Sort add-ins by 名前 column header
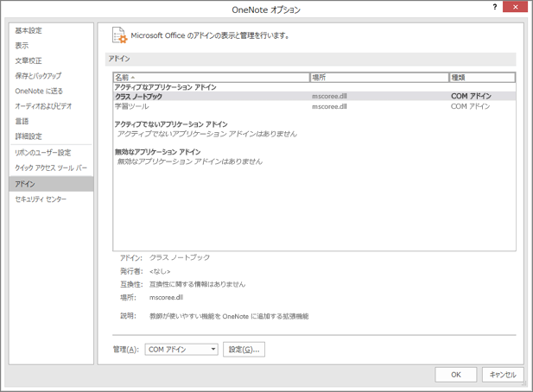This screenshot has width=533, height=392. [212, 78]
